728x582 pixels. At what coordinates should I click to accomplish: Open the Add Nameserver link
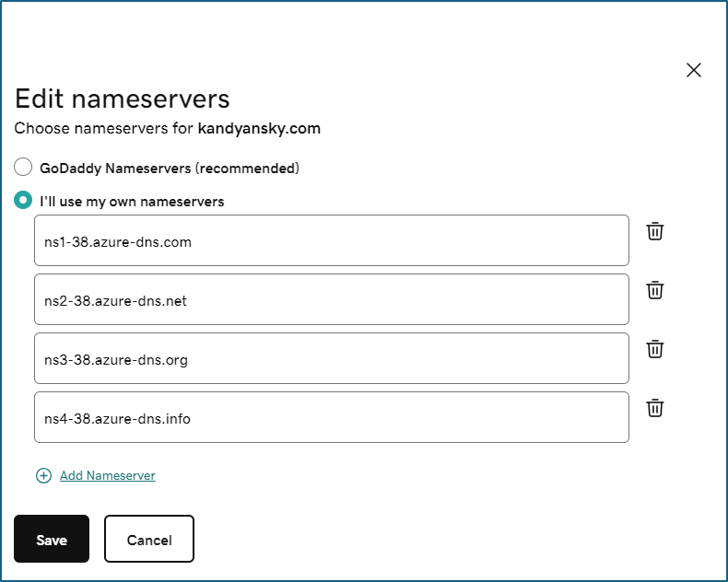[107, 475]
